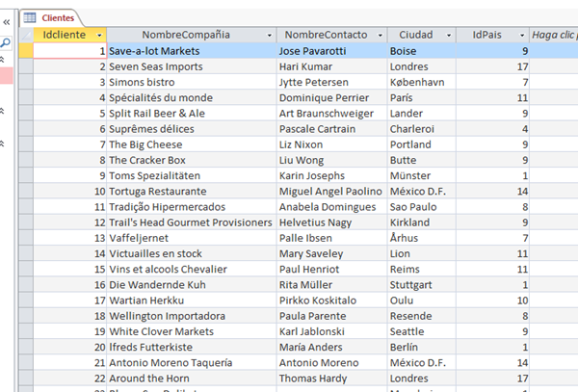The height and width of the screenshot is (392, 578).
Task: Click the 'lfreds Futterkiste' cell
Action: coord(192,347)
